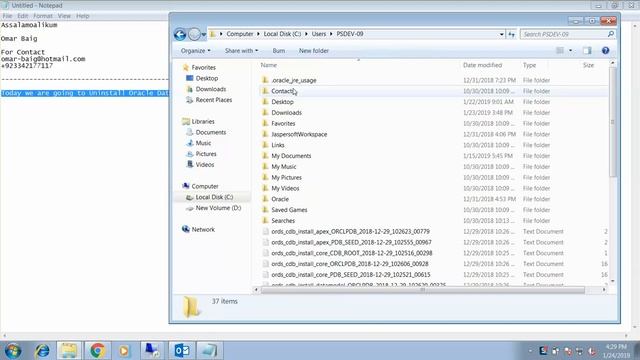
Task: Click the Windows Start button
Action: [13, 351]
